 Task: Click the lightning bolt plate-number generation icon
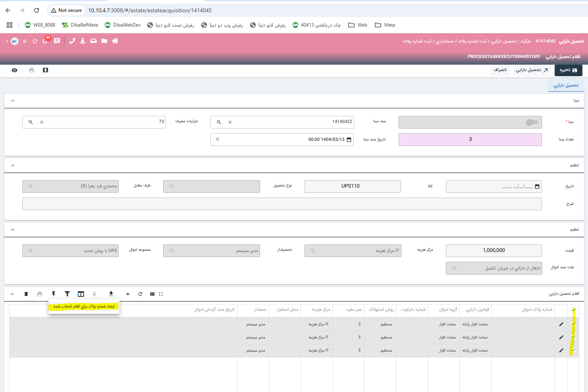(54, 294)
